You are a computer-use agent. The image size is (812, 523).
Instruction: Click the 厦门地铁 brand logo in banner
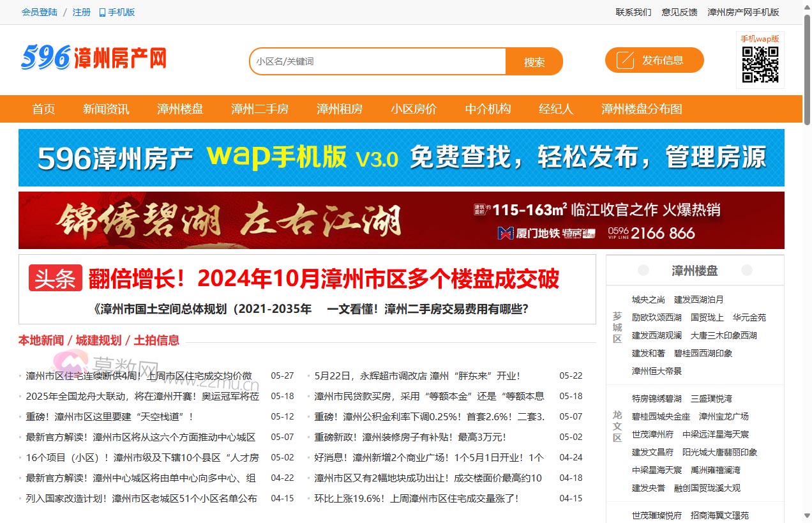pyautogui.click(x=506, y=232)
